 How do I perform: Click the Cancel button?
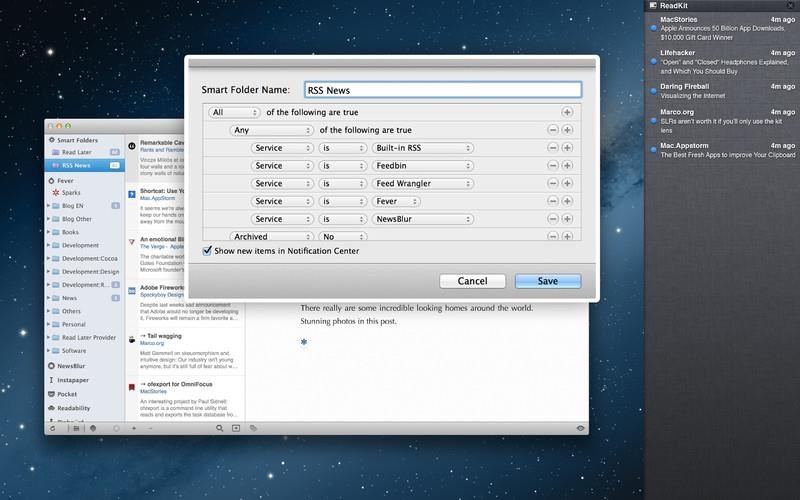(x=472, y=281)
